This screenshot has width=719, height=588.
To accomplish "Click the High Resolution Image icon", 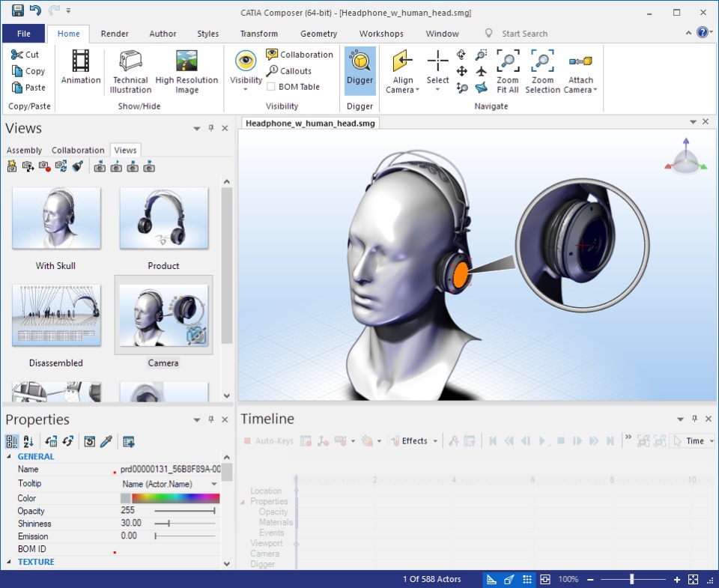I will tap(186, 71).
